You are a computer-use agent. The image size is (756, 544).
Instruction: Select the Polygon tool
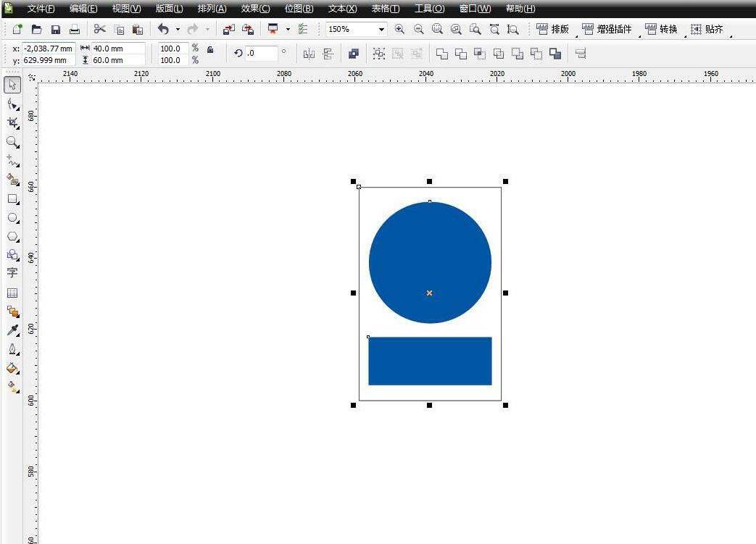point(12,236)
